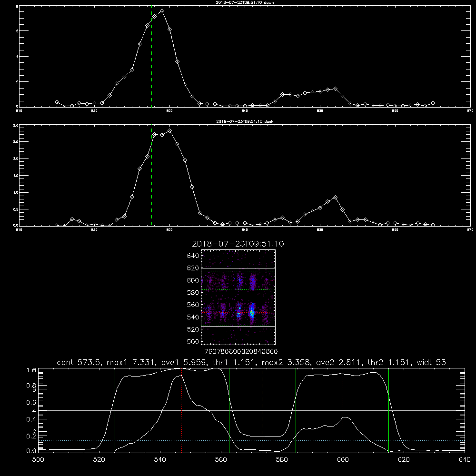Screen dimensions: 476x476
Task: Select the "ave1 5.959" value
Action: [x=183, y=362]
